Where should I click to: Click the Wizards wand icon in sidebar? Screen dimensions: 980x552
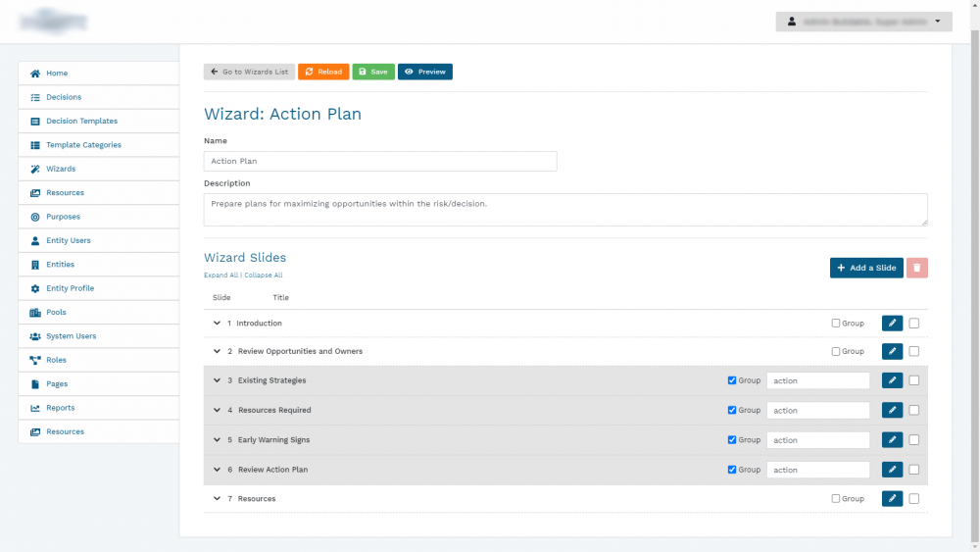[x=35, y=169]
